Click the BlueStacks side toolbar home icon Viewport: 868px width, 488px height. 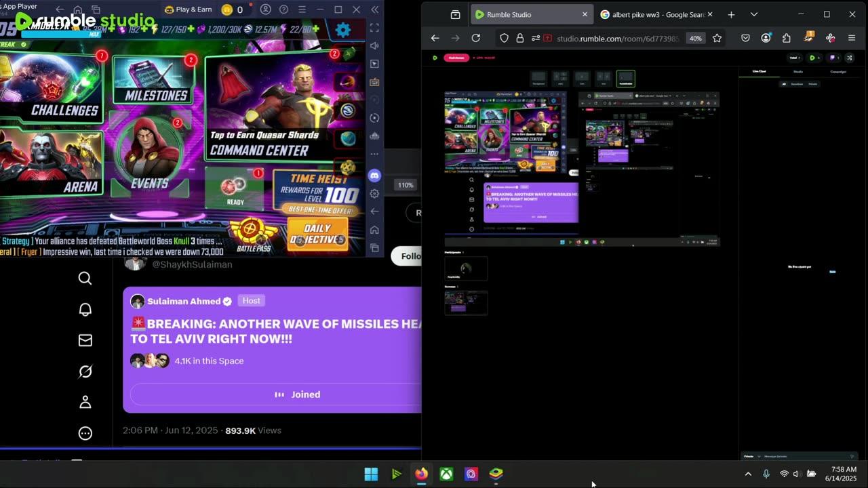click(374, 230)
